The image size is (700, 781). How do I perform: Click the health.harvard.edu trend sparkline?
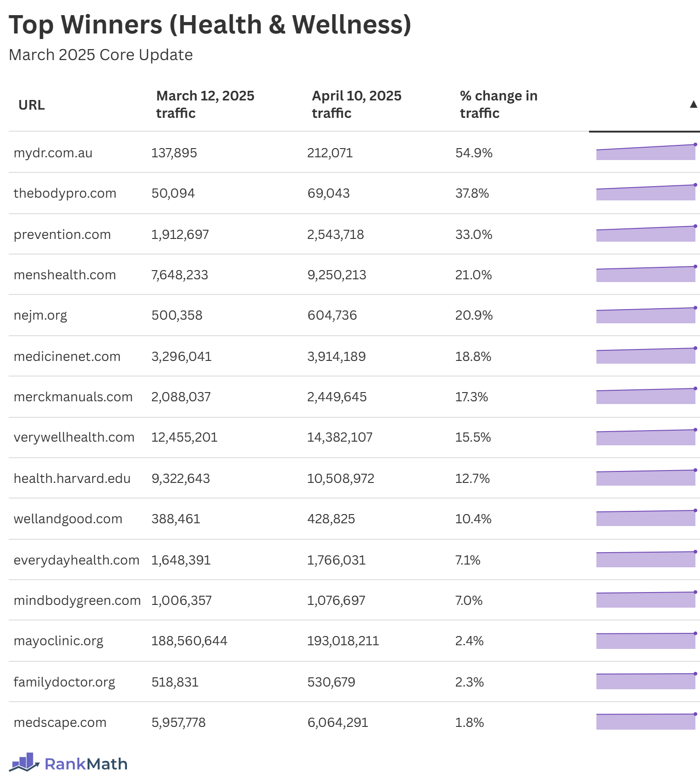pos(646,477)
